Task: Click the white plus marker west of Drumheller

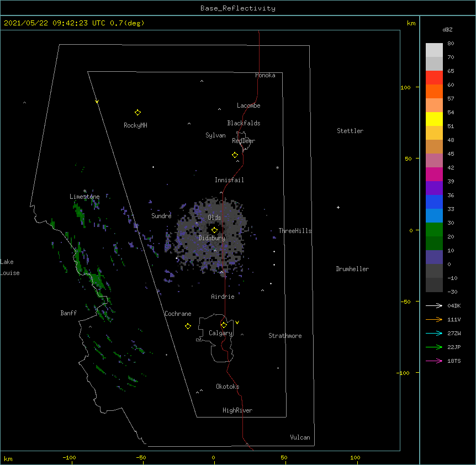Action: pyautogui.click(x=338, y=207)
